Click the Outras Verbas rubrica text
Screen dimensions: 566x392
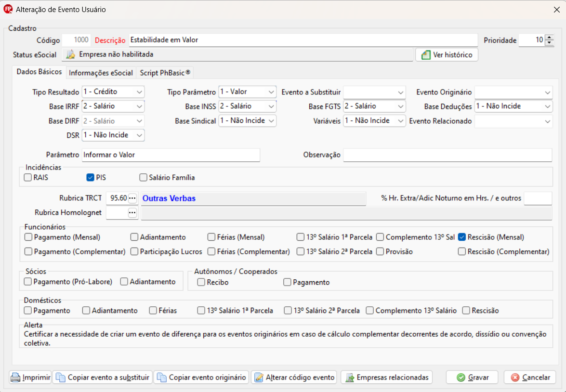tap(169, 198)
